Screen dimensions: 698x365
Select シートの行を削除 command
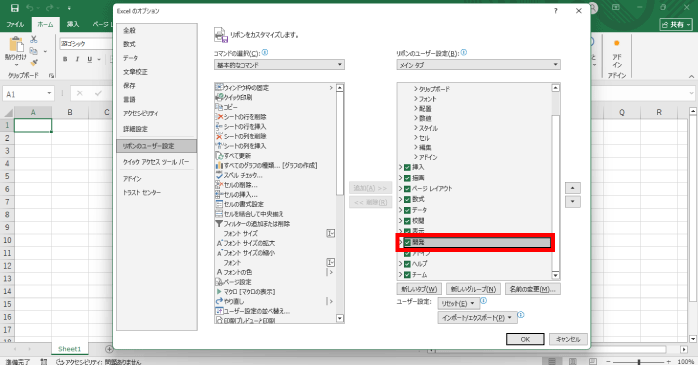pos(274,117)
